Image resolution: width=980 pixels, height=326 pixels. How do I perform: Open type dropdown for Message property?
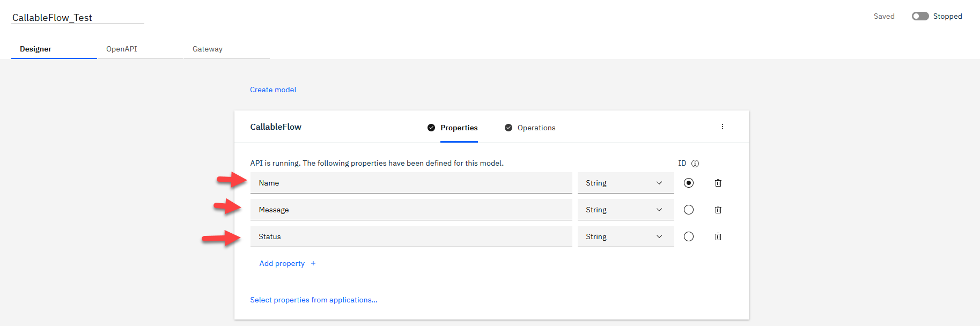click(x=625, y=210)
